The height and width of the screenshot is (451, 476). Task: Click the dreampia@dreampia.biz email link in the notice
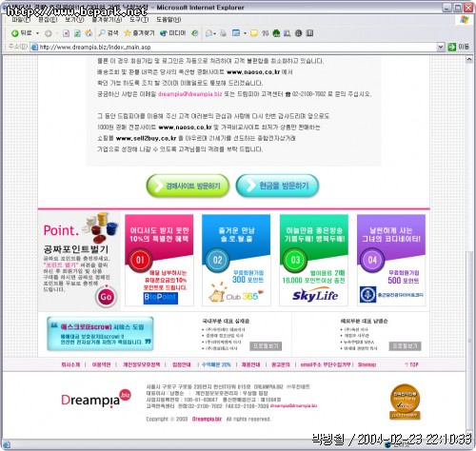point(189,94)
